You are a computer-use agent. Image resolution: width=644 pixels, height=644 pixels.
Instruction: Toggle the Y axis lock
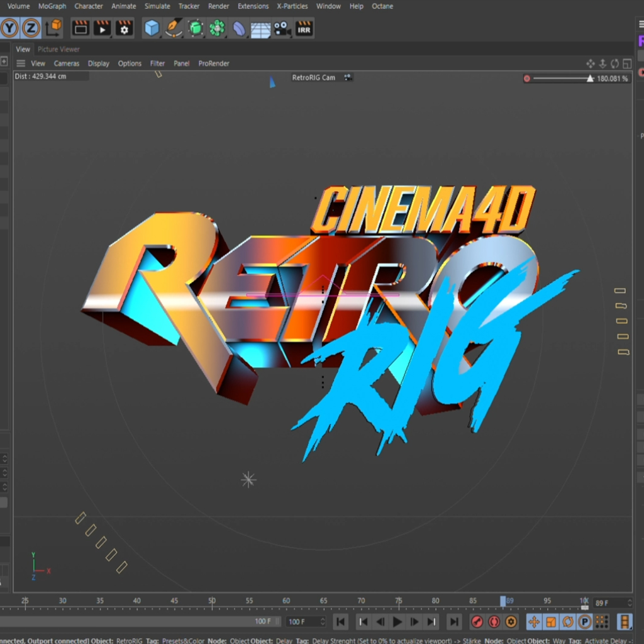click(9, 28)
